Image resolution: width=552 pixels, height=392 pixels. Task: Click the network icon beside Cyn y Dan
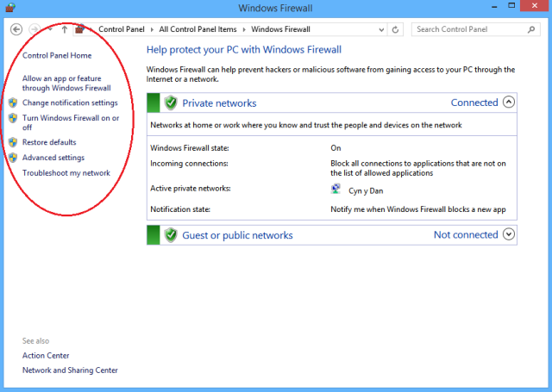pyautogui.click(x=336, y=189)
